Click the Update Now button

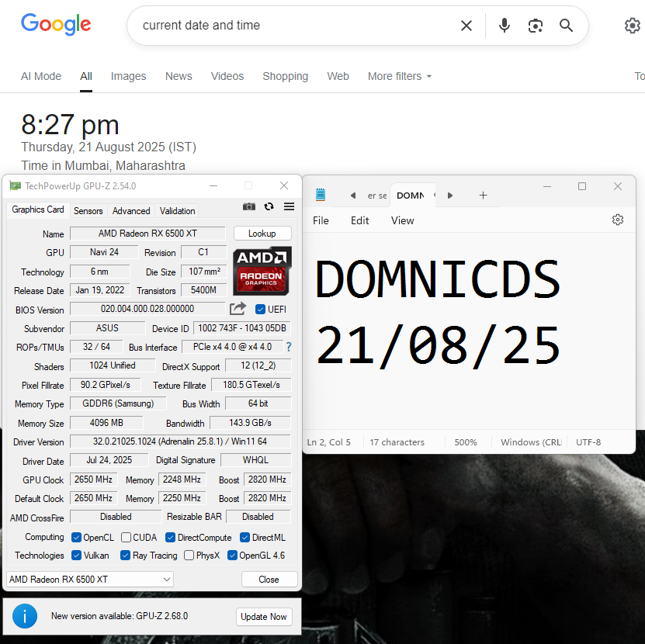point(264,617)
